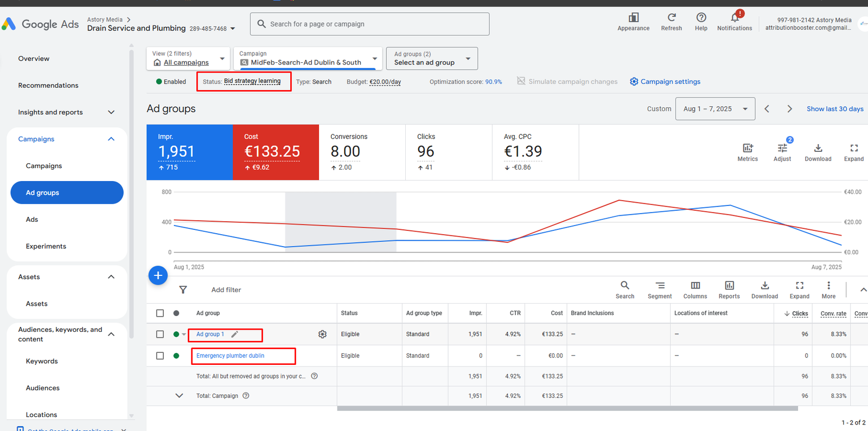Click the blue plus add button
868x431 pixels.
(x=158, y=275)
